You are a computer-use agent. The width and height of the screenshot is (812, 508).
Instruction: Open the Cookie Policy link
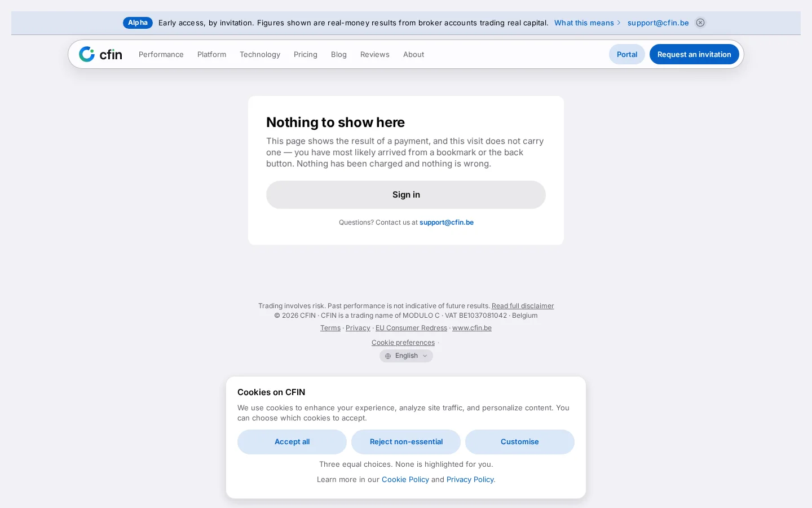point(405,479)
